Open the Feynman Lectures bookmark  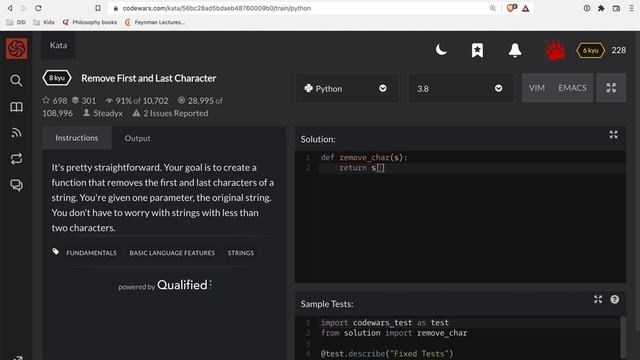[155, 22]
